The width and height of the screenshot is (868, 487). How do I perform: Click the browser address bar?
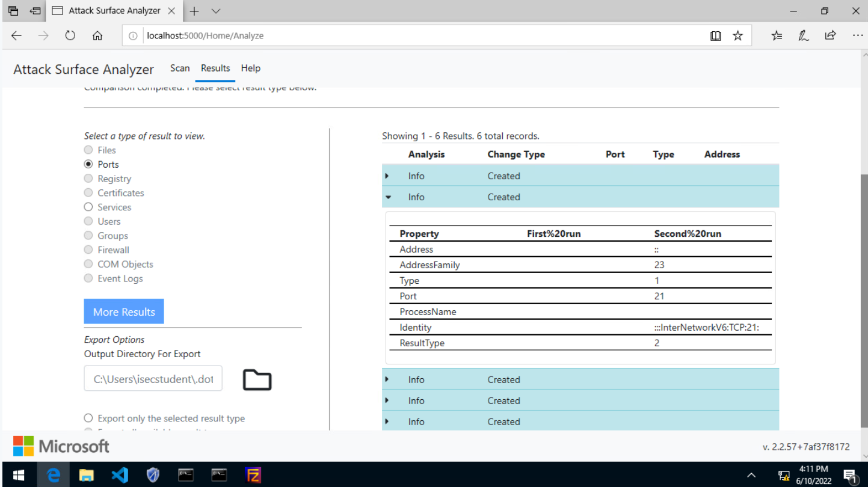point(415,35)
